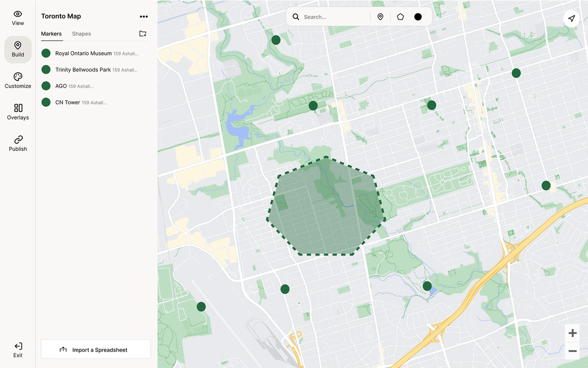Open the marker color swatch picker
The width and height of the screenshot is (588, 368).
(x=418, y=17)
